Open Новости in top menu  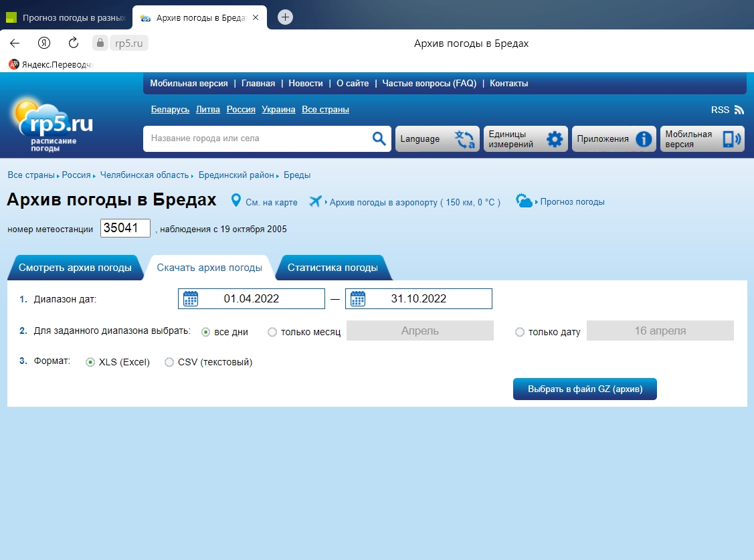click(x=306, y=83)
